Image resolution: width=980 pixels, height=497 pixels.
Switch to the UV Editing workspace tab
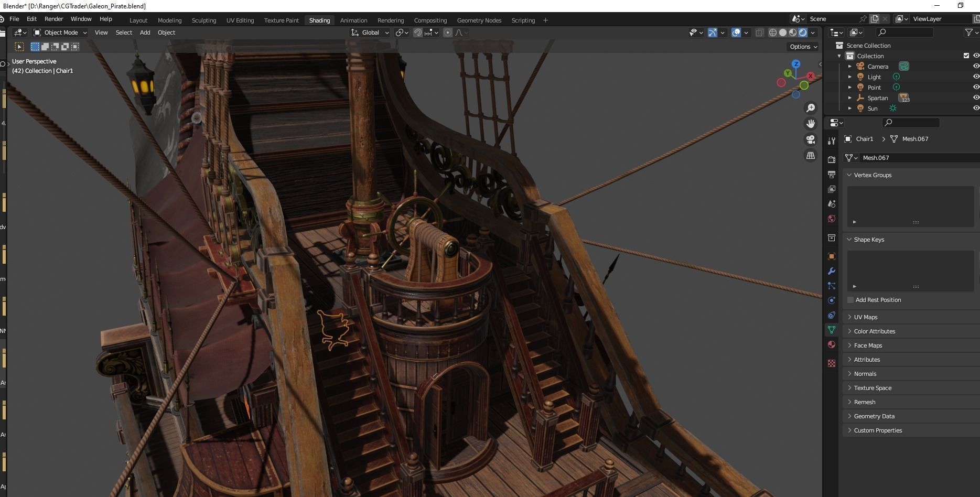coord(240,20)
